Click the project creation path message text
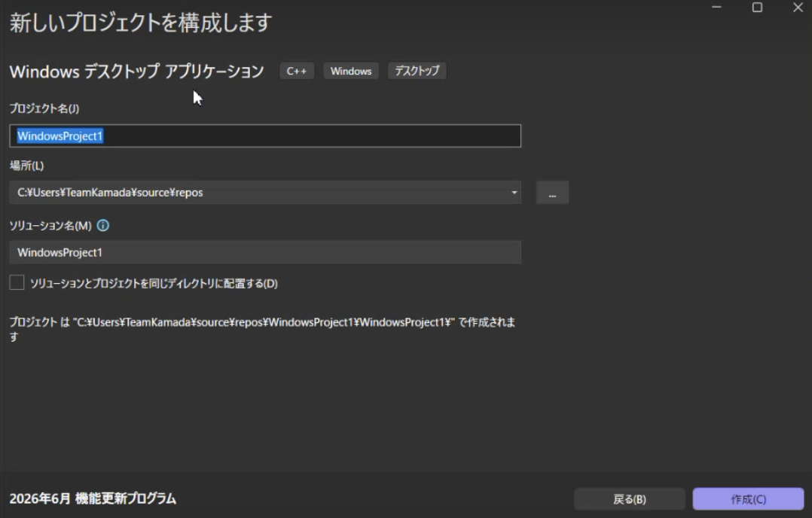The image size is (812, 518). point(263,329)
